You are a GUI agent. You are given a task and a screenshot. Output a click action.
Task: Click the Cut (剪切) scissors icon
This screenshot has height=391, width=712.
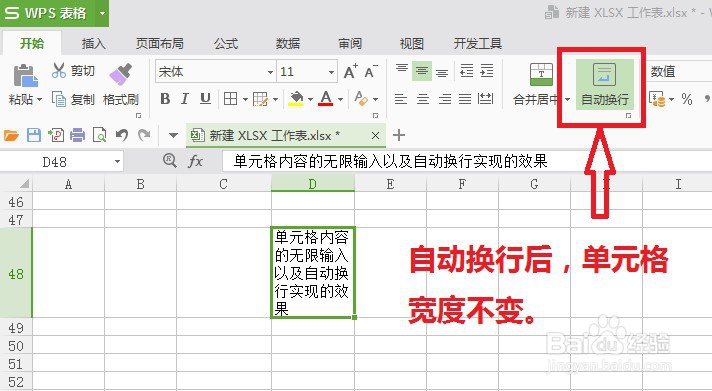pyautogui.click(x=59, y=70)
